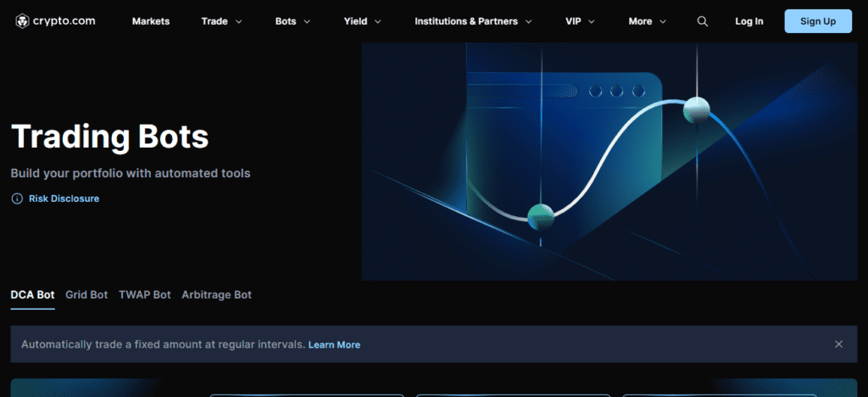
Task: Click the Sign Up button
Action: [818, 21]
